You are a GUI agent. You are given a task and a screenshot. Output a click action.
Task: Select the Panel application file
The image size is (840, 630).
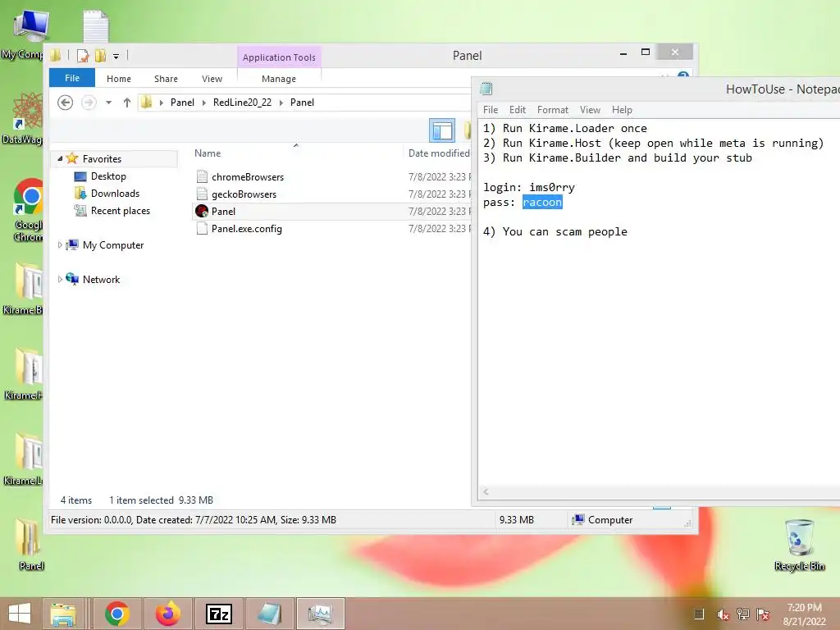[x=223, y=211]
